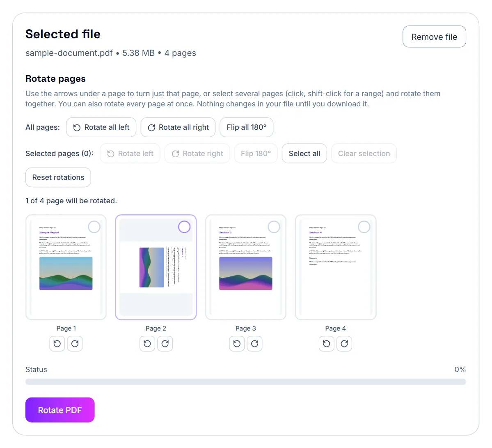The image size is (492, 448).
Task: Tick the selection circle on Page 1
Action: (94, 227)
